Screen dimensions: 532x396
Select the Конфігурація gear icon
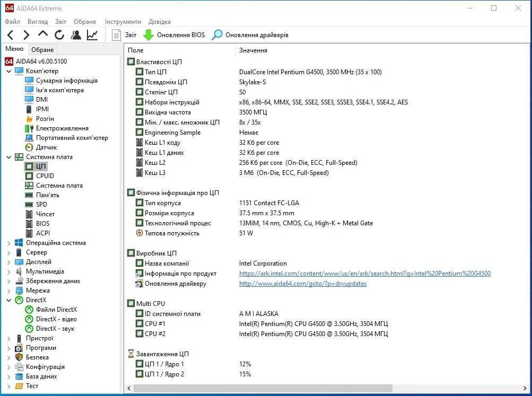[19, 367]
